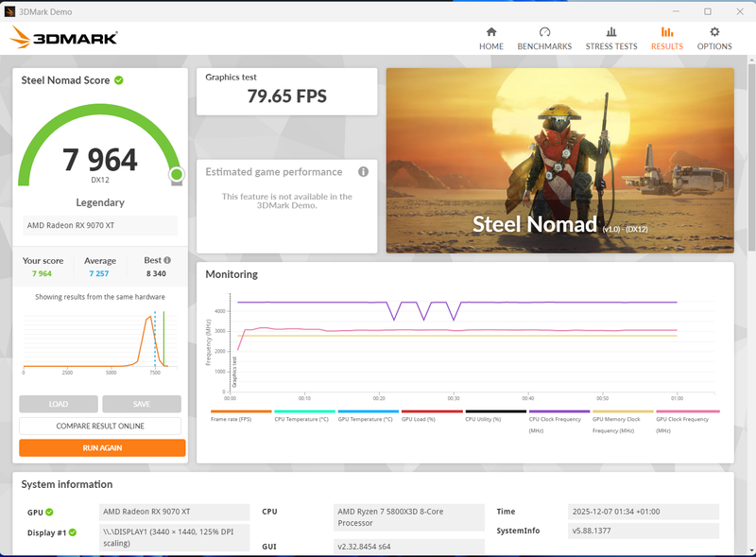
Task: Click the RUN AGAIN button
Action: [102, 448]
